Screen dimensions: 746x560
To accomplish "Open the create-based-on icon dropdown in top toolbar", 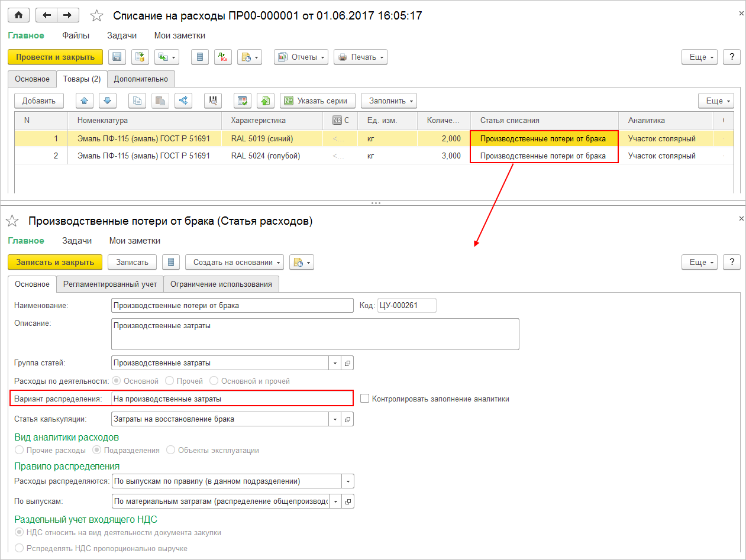I will [166, 57].
